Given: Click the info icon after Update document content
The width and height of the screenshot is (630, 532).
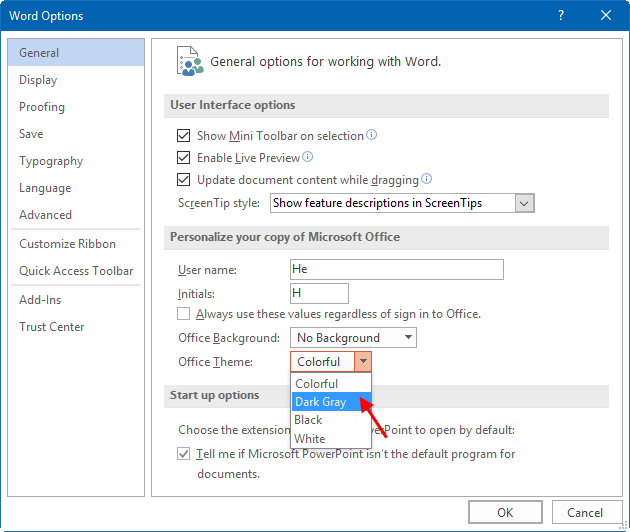Looking at the screenshot, I should point(426,178).
